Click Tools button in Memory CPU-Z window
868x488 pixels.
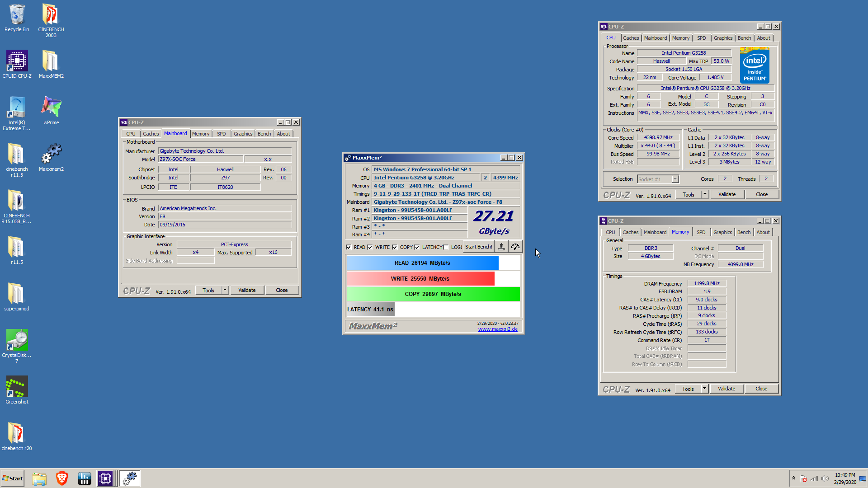click(688, 389)
